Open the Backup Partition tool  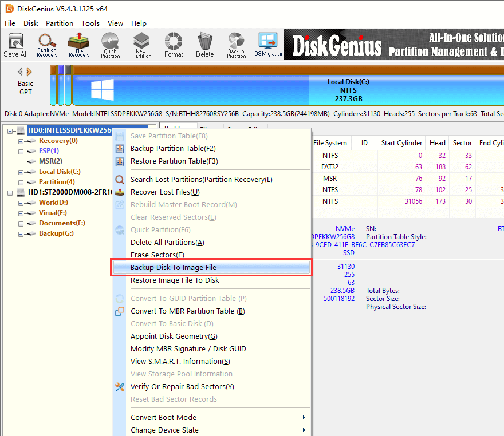tap(236, 45)
